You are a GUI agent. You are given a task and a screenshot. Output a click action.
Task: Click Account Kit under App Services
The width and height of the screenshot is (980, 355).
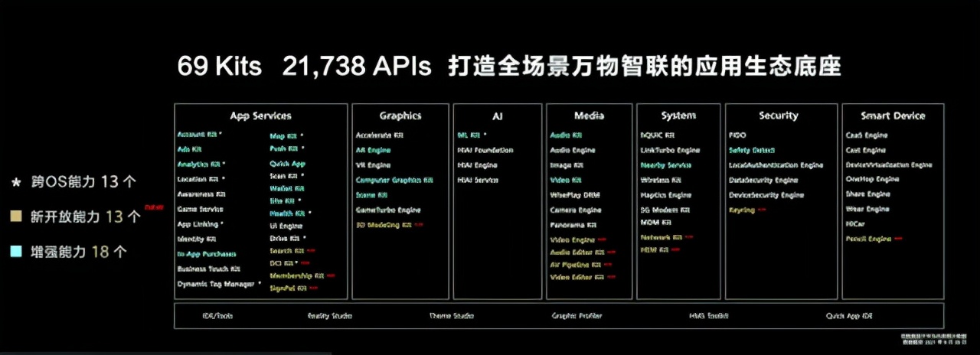(x=198, y=135)
